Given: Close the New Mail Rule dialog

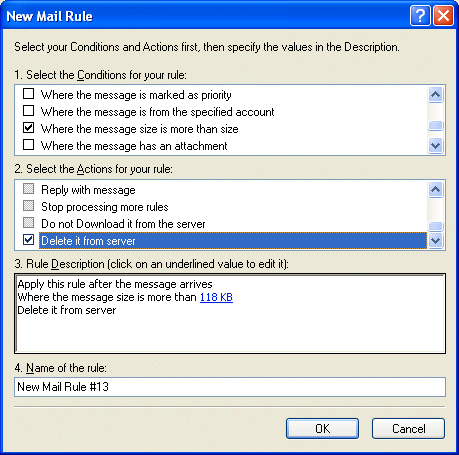Looking at the screenshot, I should coord(443,16).
